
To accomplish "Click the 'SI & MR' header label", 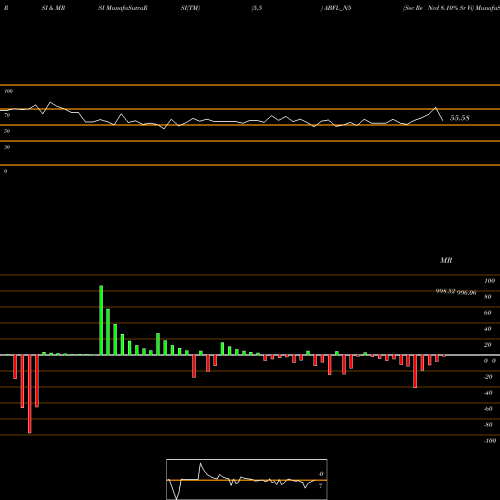I will point(53,8).
